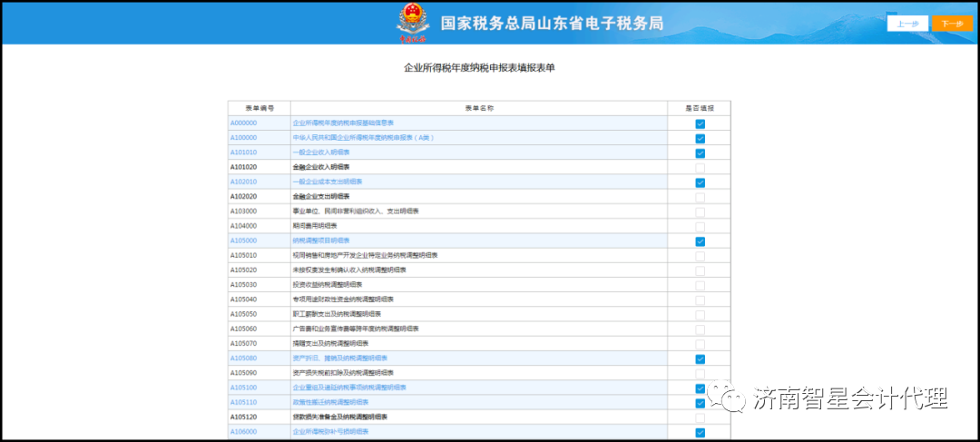
Task: Click form code A100000
Action: click(x=244, y=138)
